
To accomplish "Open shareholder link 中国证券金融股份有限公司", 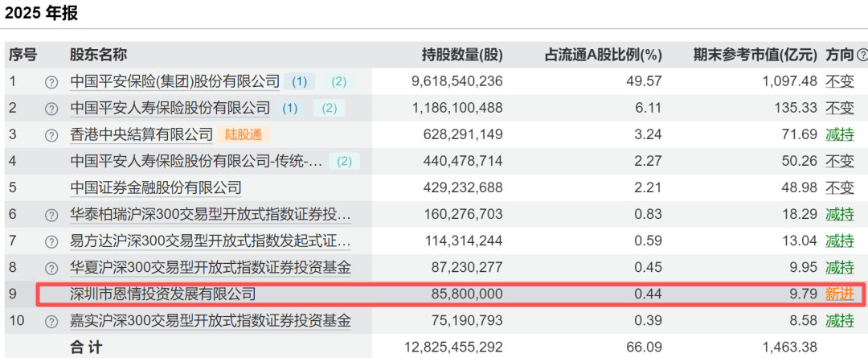I will (156, 187).
